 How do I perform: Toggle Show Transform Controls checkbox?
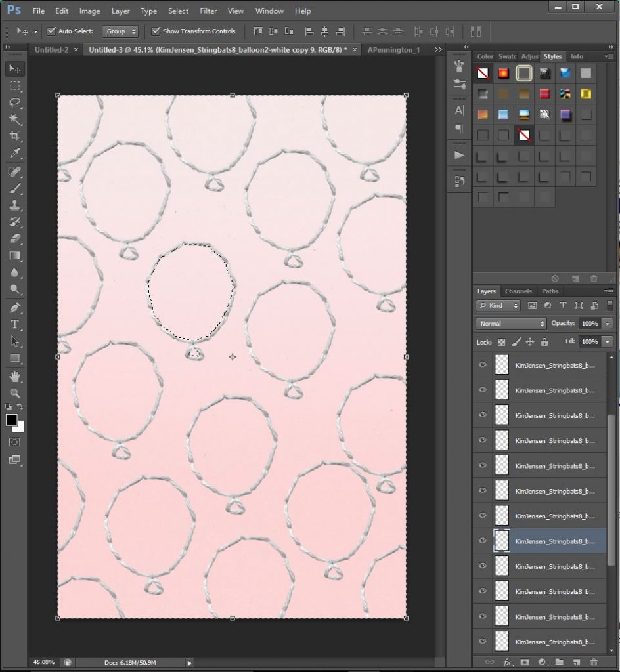[x=156, y=31]
